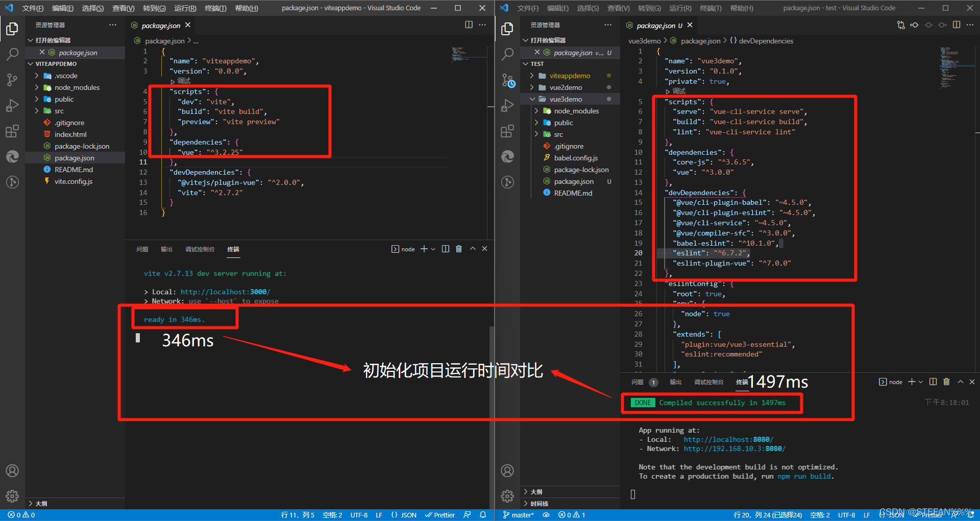980x521 pixels.
Task: Kill terminal with trash icon in left window
Action: point(459,249)
